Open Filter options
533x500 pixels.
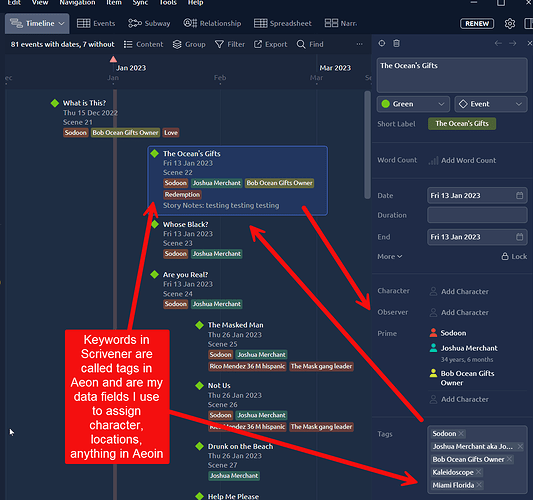point(230,45)
